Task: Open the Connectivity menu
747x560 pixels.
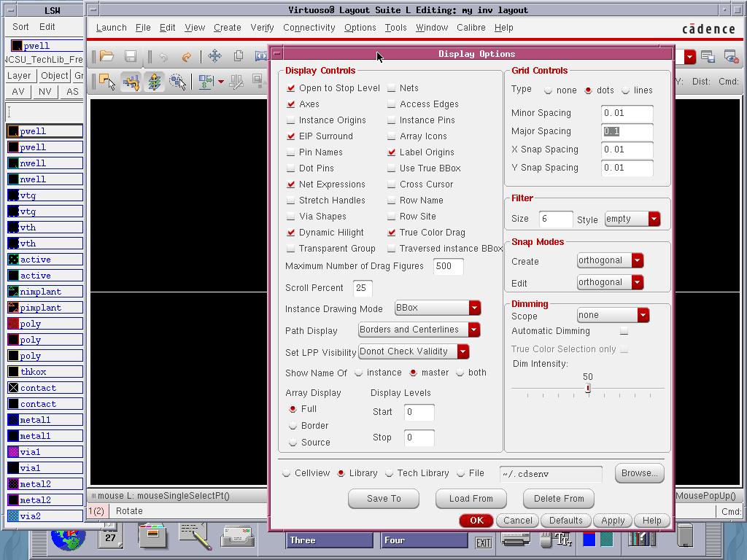Action: [309, 28]
